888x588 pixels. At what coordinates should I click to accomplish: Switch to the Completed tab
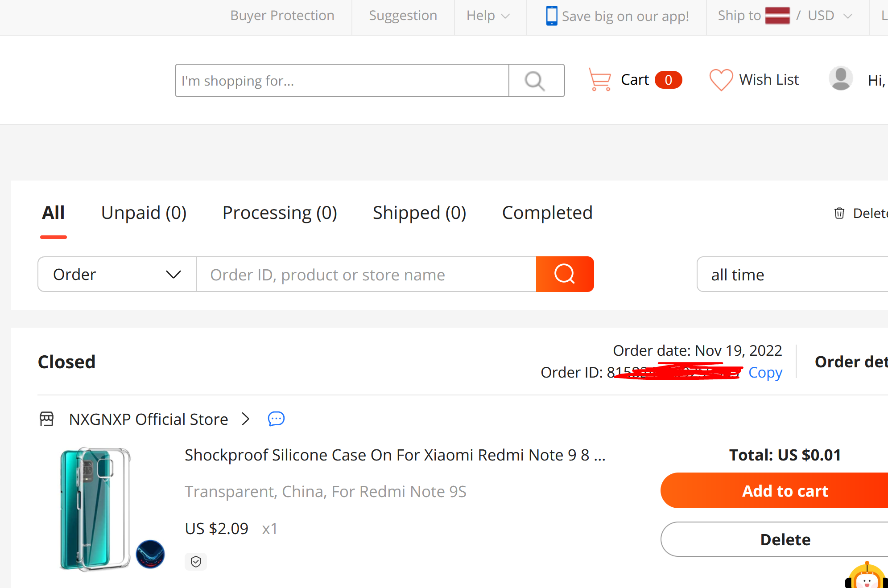[547, 213]
